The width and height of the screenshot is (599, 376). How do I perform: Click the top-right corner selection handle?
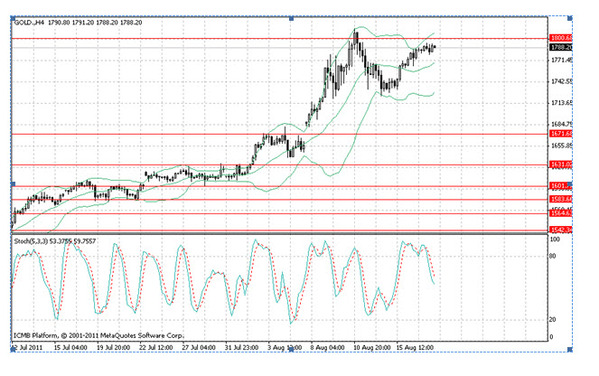click(570, 18)
